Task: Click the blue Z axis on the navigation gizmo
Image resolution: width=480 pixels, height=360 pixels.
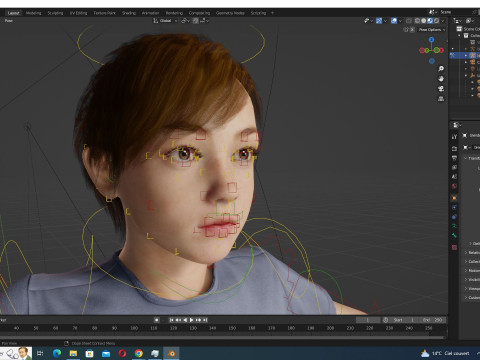Action: tap(432, 40)
